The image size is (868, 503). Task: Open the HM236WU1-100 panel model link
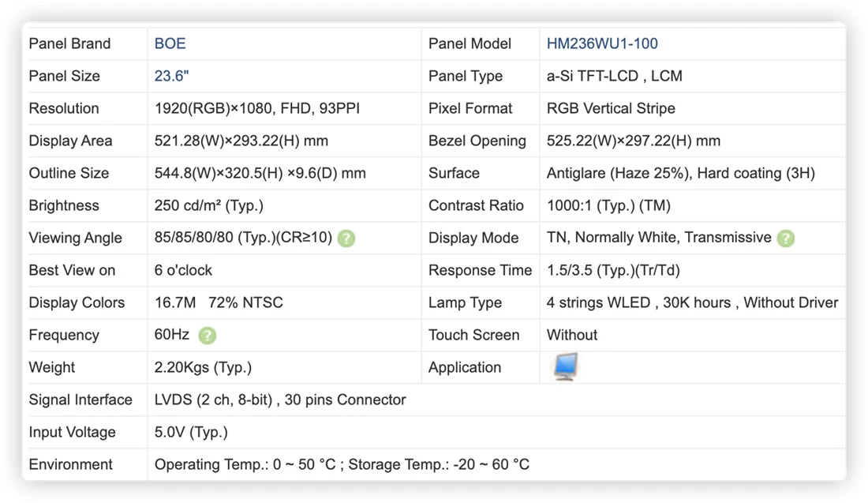click(x=602, y=43)
